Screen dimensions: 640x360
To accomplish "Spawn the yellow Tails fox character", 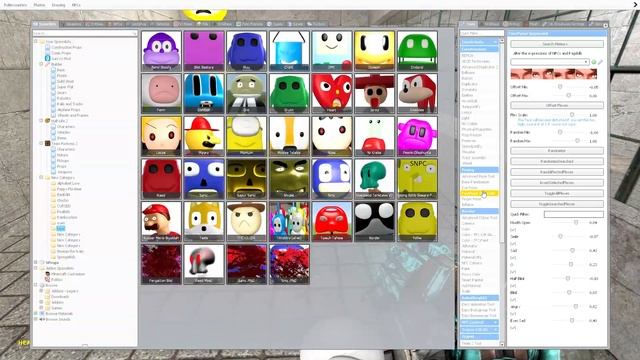I will pos(204,221).
